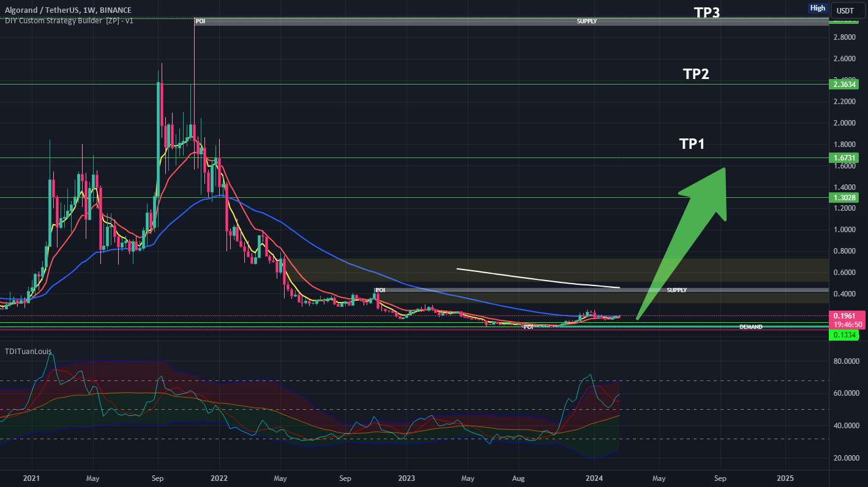Click the 2.0000 price axis label
868x487 pixels.
[x=844, y=123]
